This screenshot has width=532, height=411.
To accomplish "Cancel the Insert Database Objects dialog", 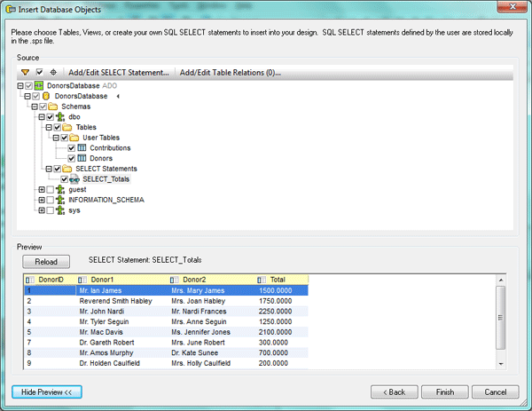I will (x=496, y=392).
